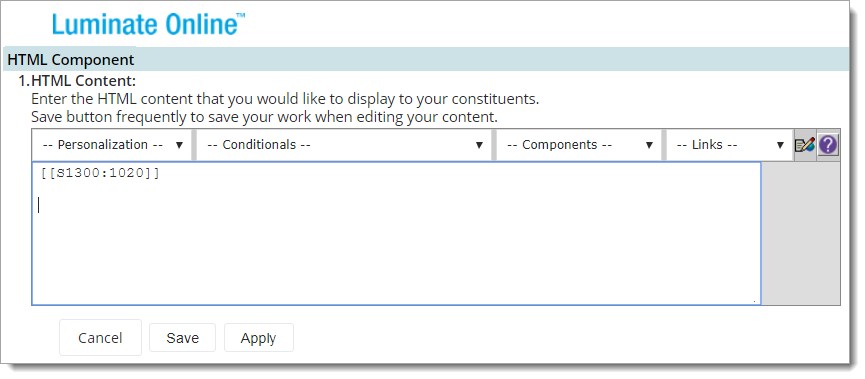Click the Luminate Online logo
The image size is (865, 379).
coord(149,24)
